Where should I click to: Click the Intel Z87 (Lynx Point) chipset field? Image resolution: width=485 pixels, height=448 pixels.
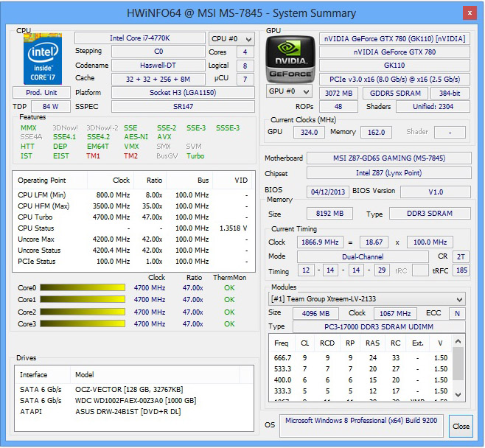click(389, 173)
